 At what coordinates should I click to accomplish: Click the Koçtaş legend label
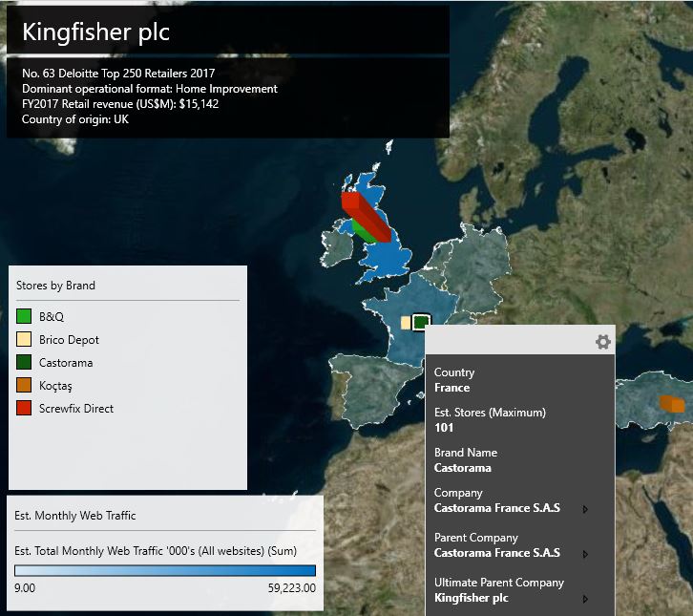pyautogui.click(x=55, y=386)
